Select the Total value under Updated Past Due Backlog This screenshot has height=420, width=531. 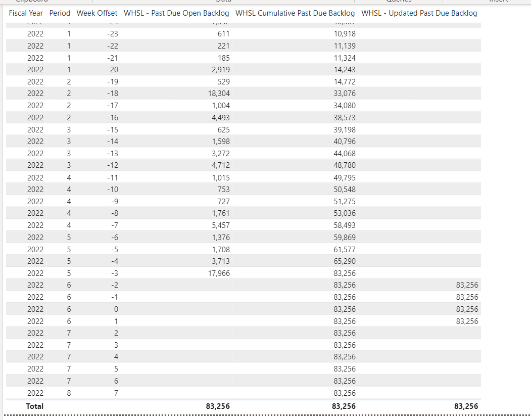pos(466,406)
